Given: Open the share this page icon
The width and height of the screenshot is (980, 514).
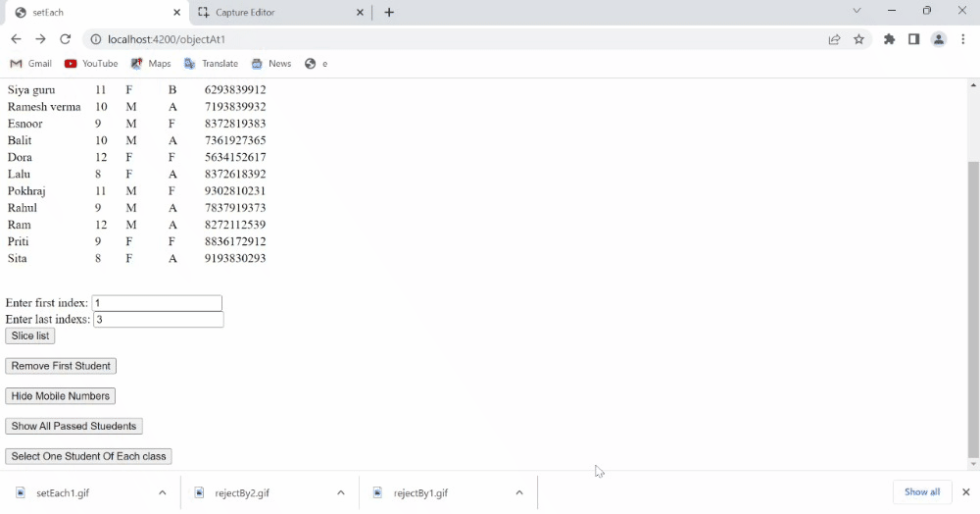Looking at the screenshot, I should tap(834, 39).
